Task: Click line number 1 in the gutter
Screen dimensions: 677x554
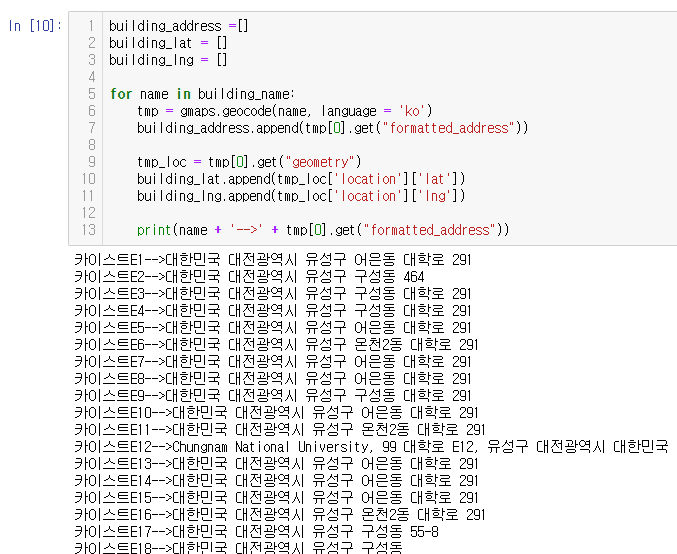Action: coord(91,26)
